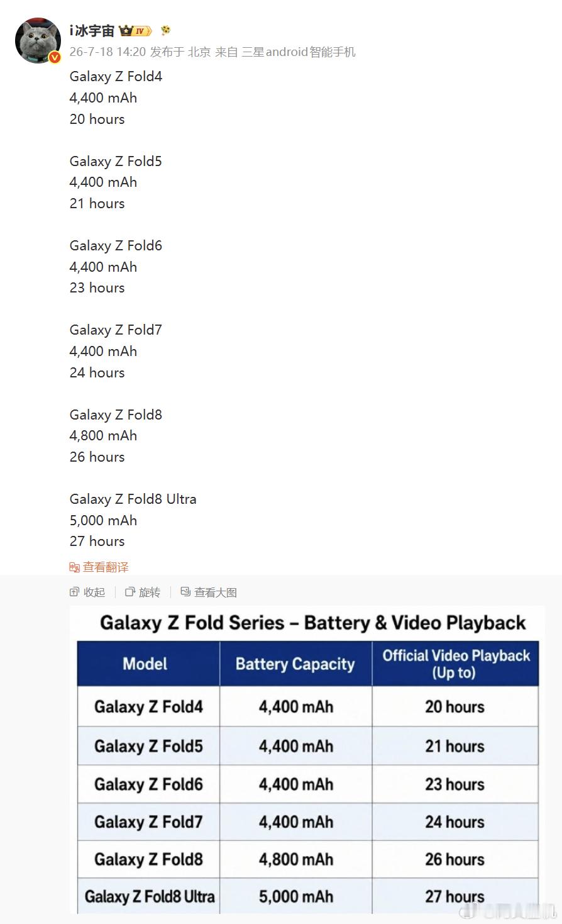Open i冰宇宙 username profile link

point(92,30)
